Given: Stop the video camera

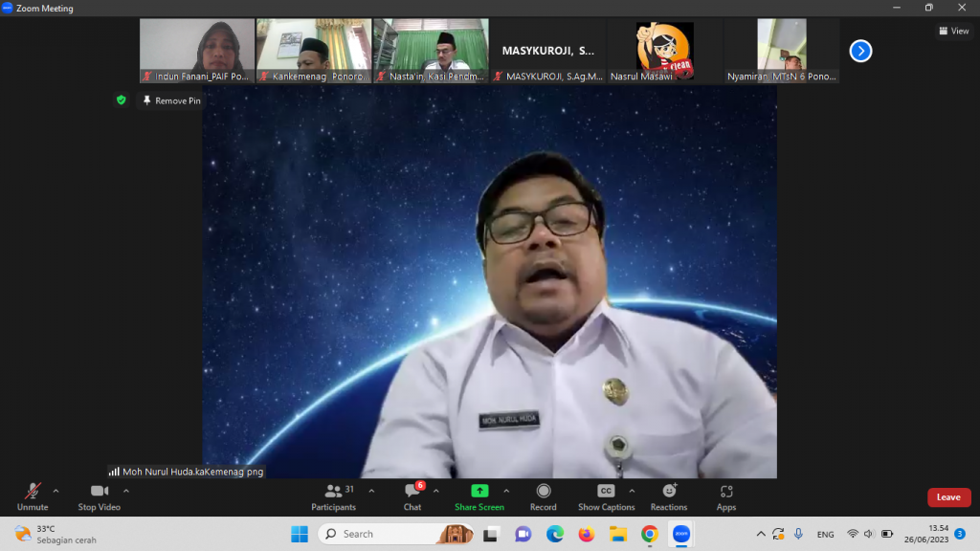Looking at the screenshot, I should pos(100,492).
